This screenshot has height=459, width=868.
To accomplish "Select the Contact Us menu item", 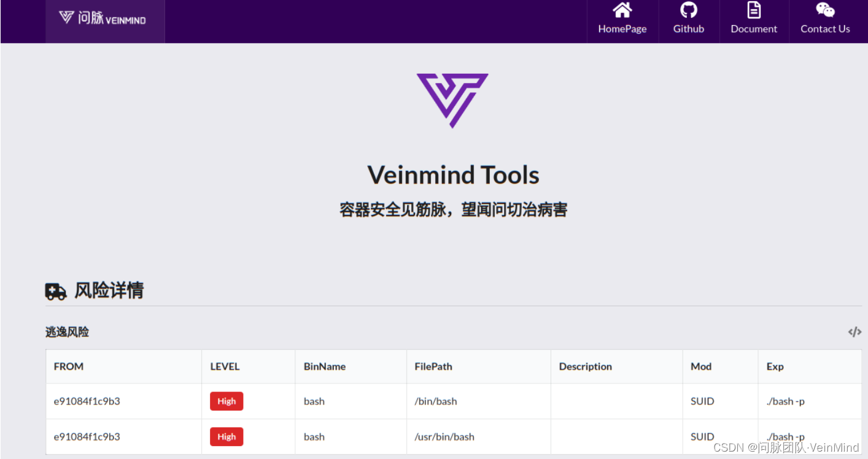I will (824, 28).
